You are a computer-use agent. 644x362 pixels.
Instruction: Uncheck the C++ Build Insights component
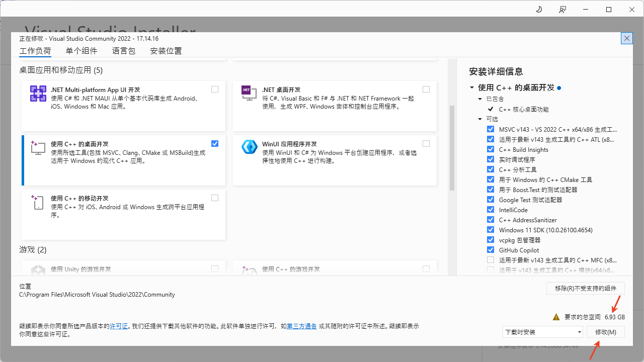tap(491, 149)
